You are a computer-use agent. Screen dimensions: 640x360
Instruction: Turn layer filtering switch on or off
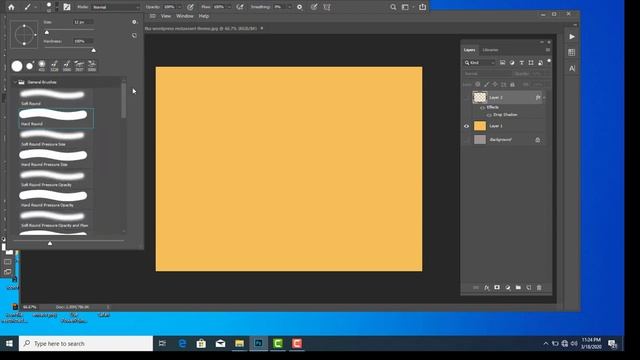(x=549, y=61)
